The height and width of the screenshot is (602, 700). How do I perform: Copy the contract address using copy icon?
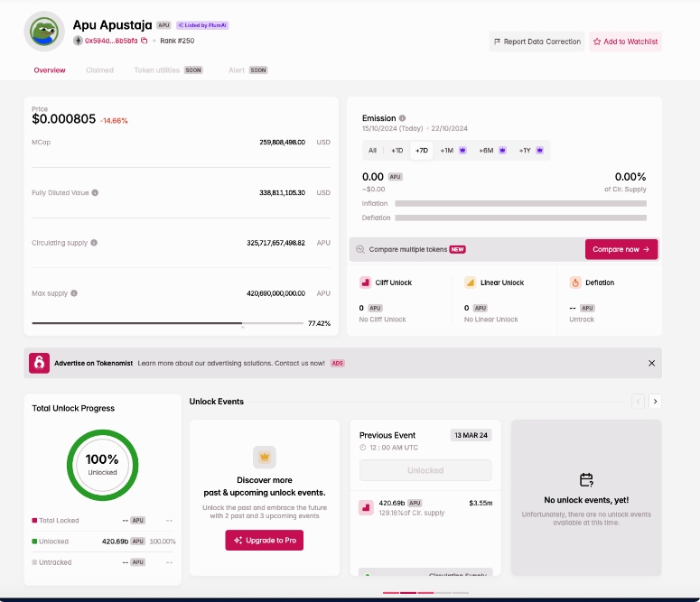pos(145,41)
